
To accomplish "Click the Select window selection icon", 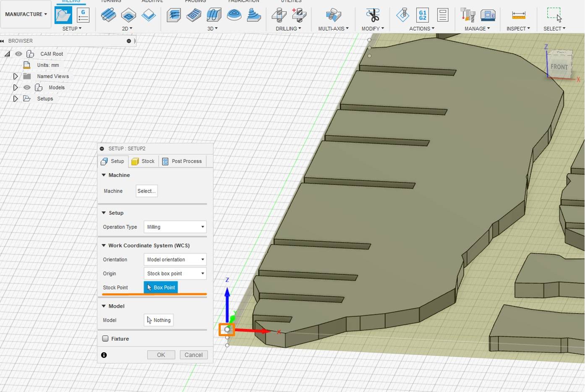I will [x=554, y=15].
